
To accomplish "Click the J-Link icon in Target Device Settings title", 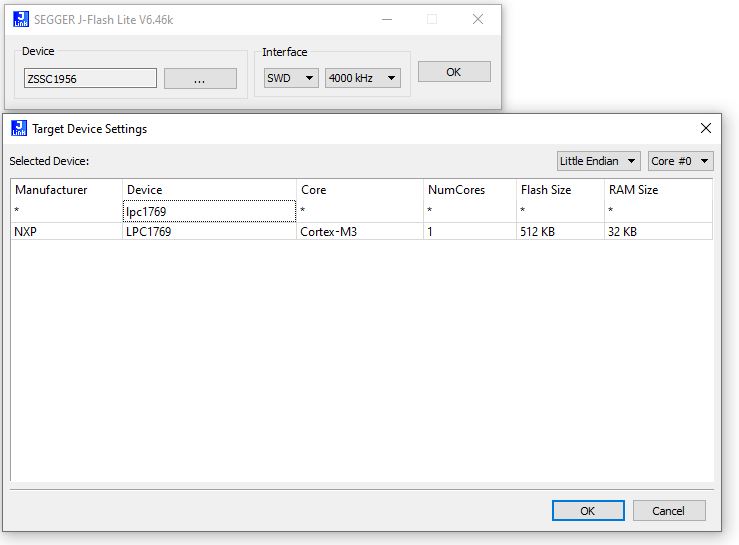I will click(19, 128).
